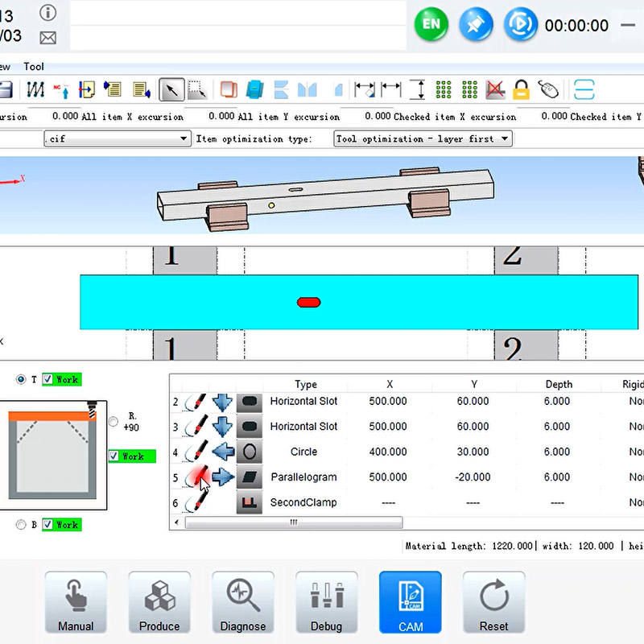Open the Diagnose section
This screenshot has width=644, height=644.
coord(243,603)
